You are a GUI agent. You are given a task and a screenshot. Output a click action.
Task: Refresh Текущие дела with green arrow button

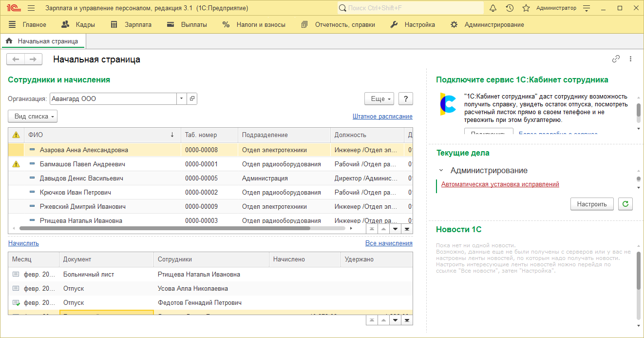point(625,204)
